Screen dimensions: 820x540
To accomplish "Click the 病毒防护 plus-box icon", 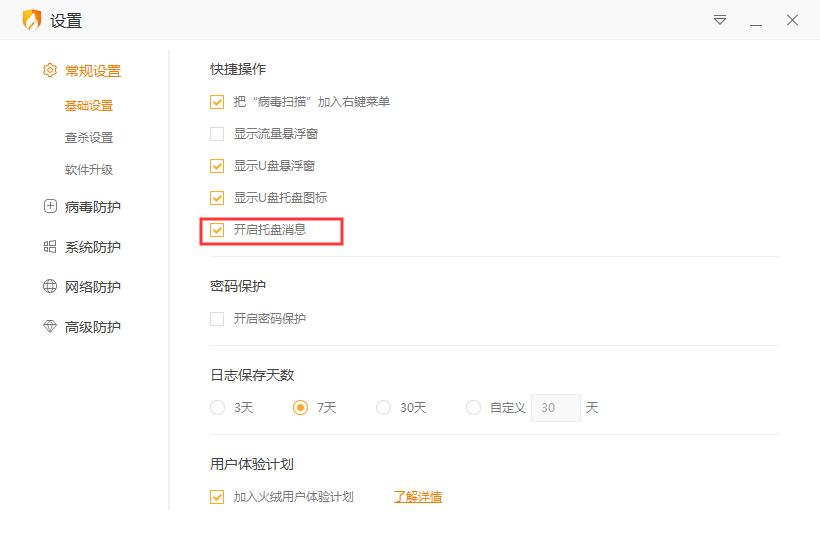I will 50,207.
